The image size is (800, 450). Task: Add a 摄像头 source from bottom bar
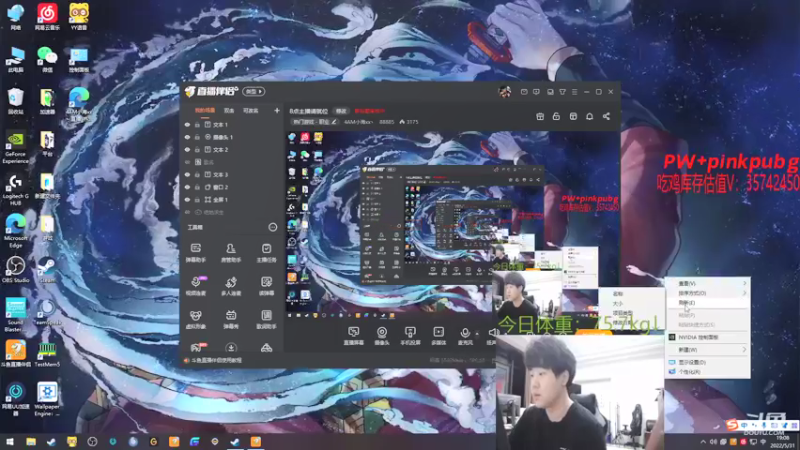pos(382,336)
